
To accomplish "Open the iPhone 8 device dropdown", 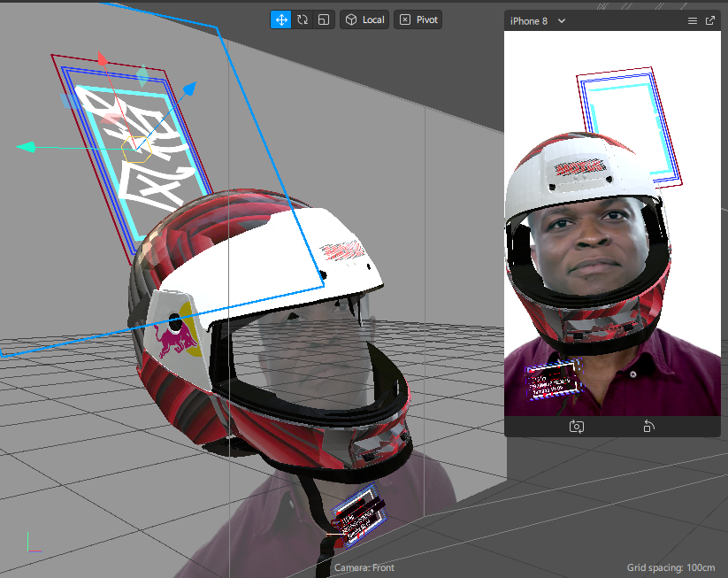I will click(537, 20).
